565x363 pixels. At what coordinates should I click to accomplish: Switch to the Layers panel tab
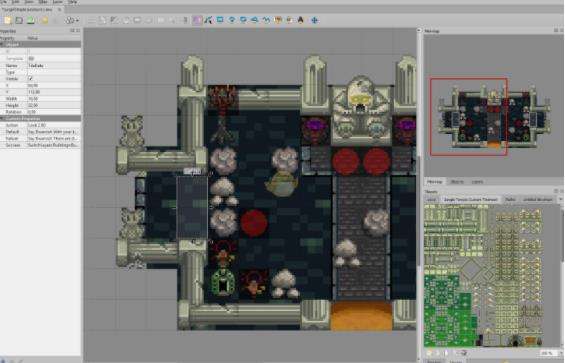pos(477,182)
